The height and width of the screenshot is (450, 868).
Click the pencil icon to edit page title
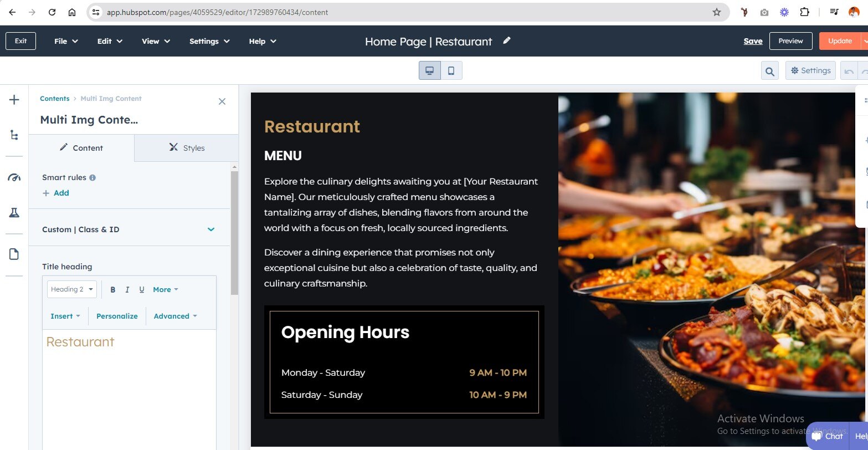tap(506, 41)
